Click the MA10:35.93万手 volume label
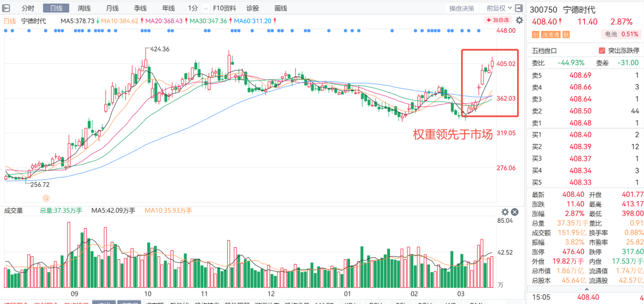 [x=168, y=211]
